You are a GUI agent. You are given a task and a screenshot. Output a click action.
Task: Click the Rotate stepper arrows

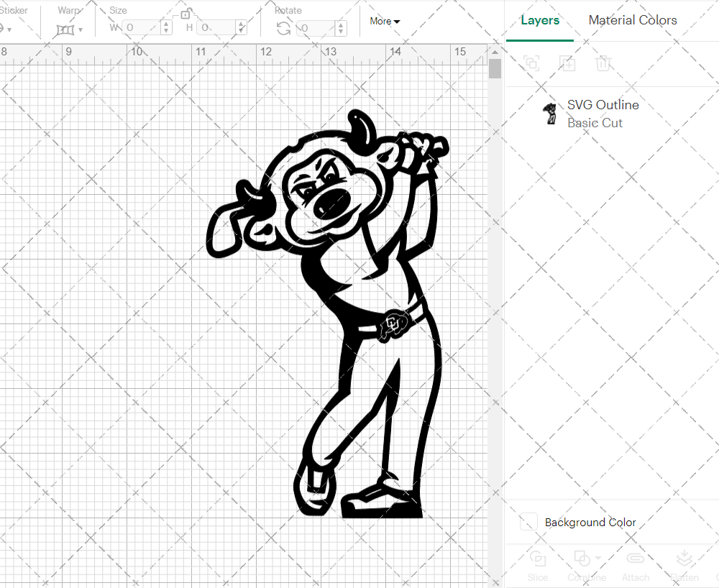(x=341, y=29)
